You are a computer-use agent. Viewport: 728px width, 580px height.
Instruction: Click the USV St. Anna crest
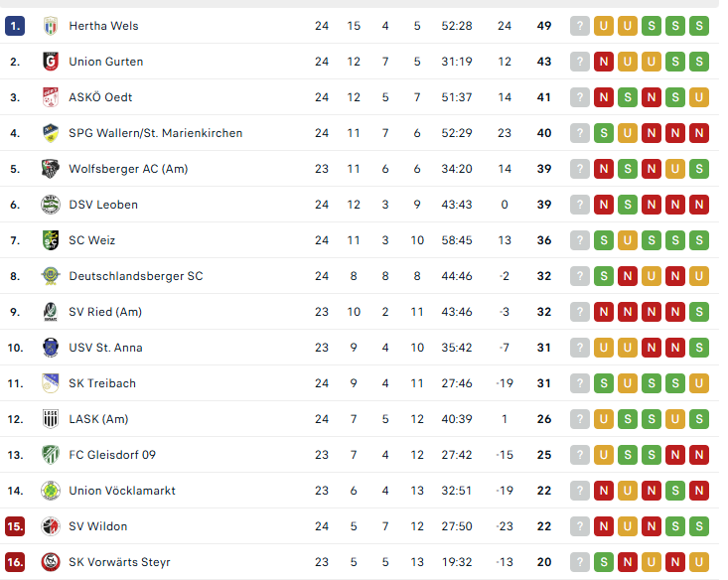[51, 348]
